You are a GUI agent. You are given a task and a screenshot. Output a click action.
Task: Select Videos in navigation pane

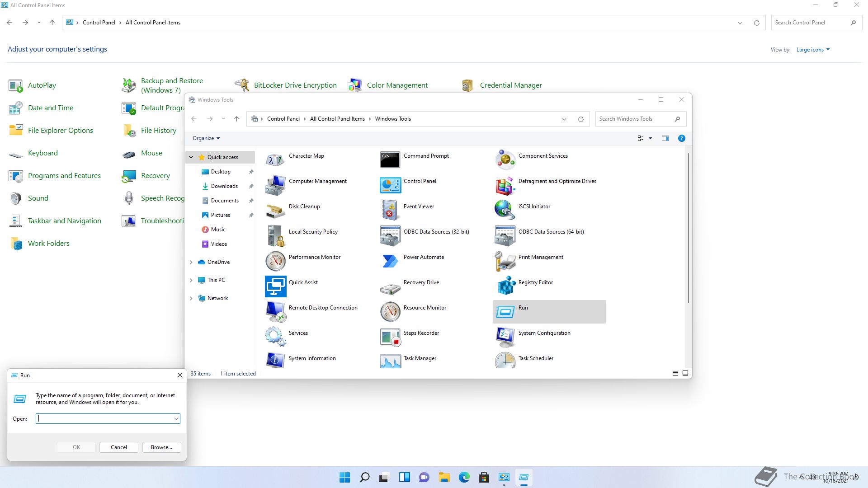pos(219,244)
